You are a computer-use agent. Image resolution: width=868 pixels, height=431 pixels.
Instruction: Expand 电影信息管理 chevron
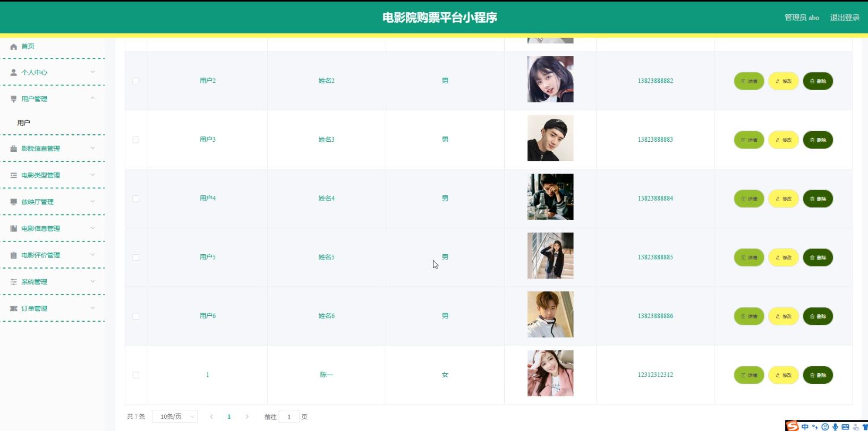point(93,228)
